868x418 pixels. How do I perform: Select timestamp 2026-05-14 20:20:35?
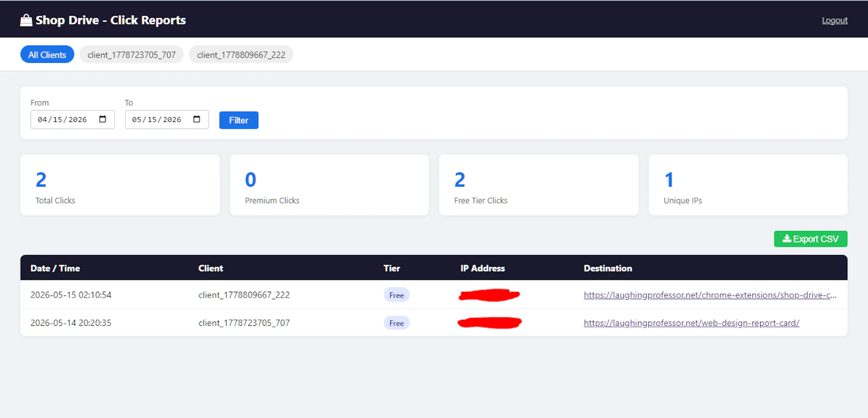(71, 323)
